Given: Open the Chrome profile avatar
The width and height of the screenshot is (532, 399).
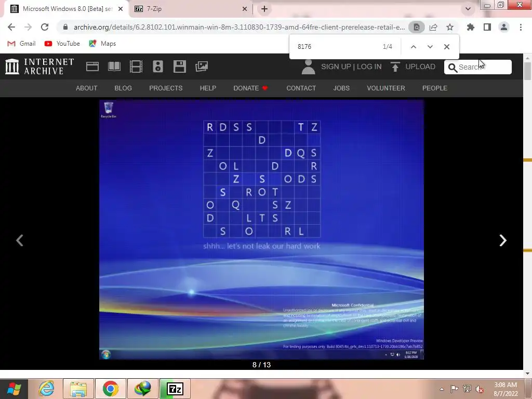Looking at the screenshot, I should coord(504,27).
